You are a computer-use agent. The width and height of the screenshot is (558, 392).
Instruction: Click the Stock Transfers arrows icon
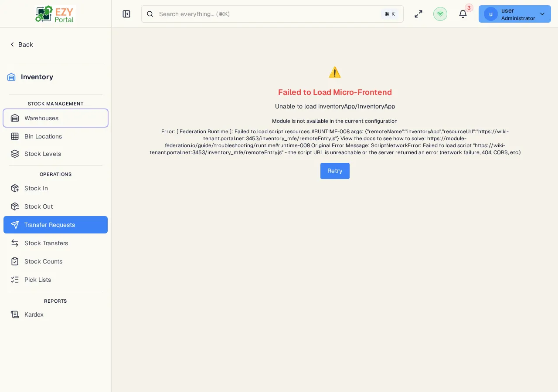coord(15,243)
